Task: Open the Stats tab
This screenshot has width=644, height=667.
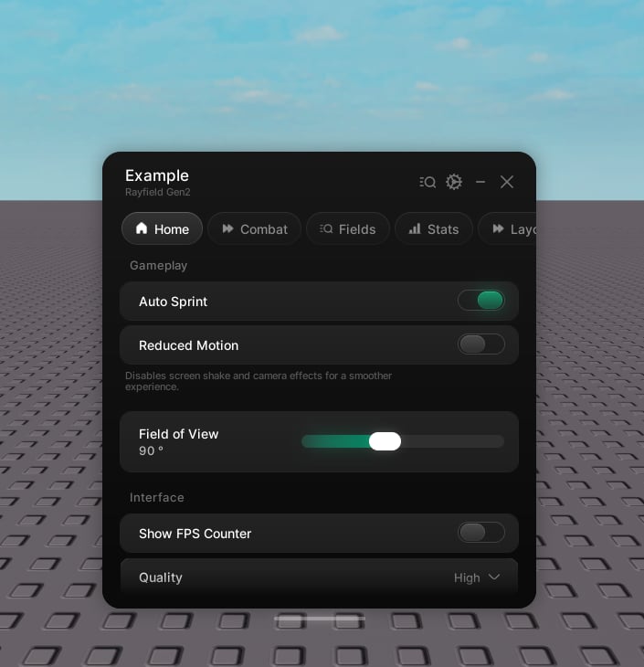Action: pyautogui.click(x=434, y=228)
